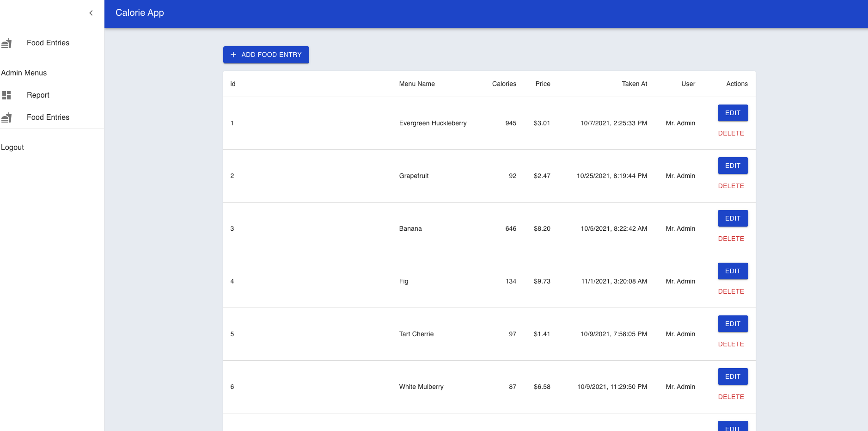Click the plus icon in Add Food Entry

[233, 55]
